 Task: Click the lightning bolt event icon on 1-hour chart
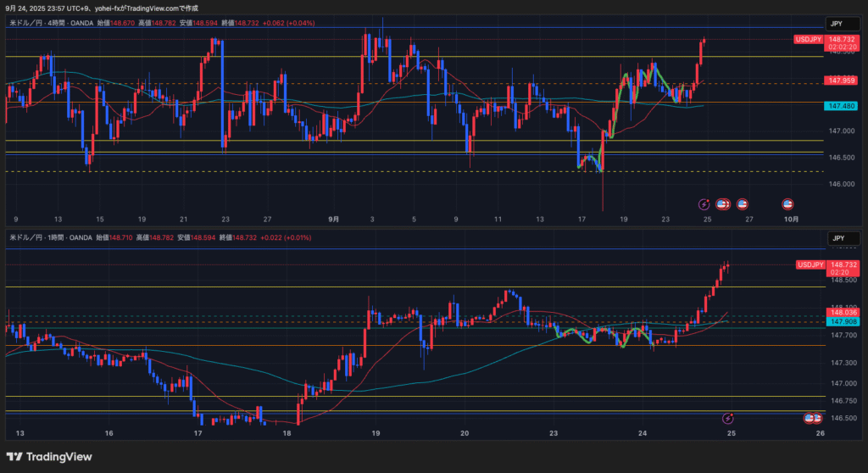pyautogui.click(x=727, y=418)
